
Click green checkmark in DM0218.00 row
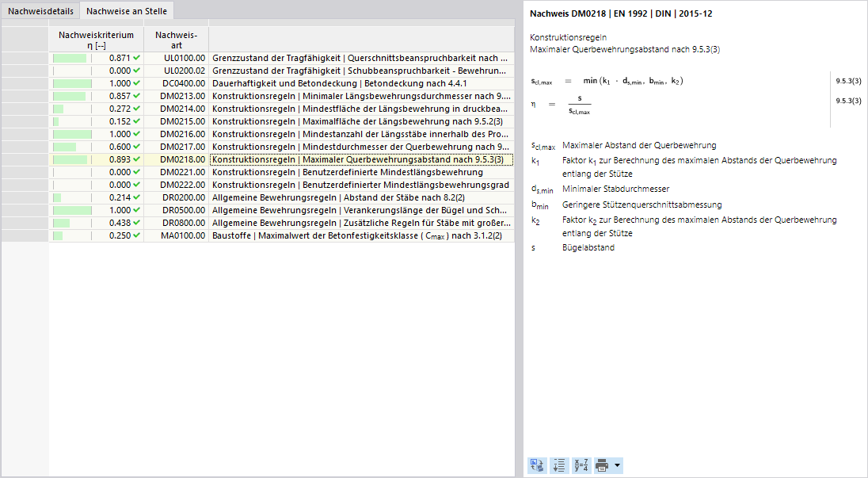(137, 159)
